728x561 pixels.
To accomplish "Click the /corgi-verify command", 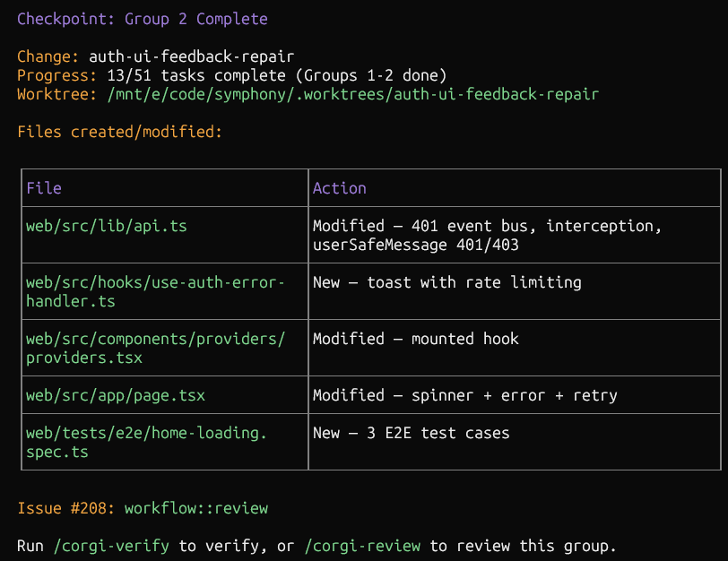I will coord(111,546).
